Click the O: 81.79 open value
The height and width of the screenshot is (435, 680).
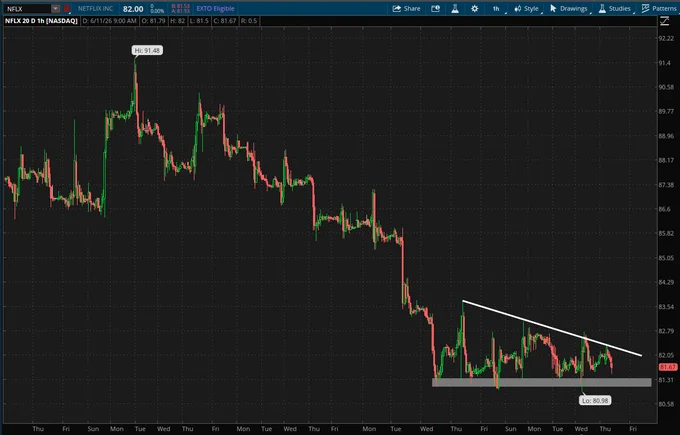click(153, 21)
